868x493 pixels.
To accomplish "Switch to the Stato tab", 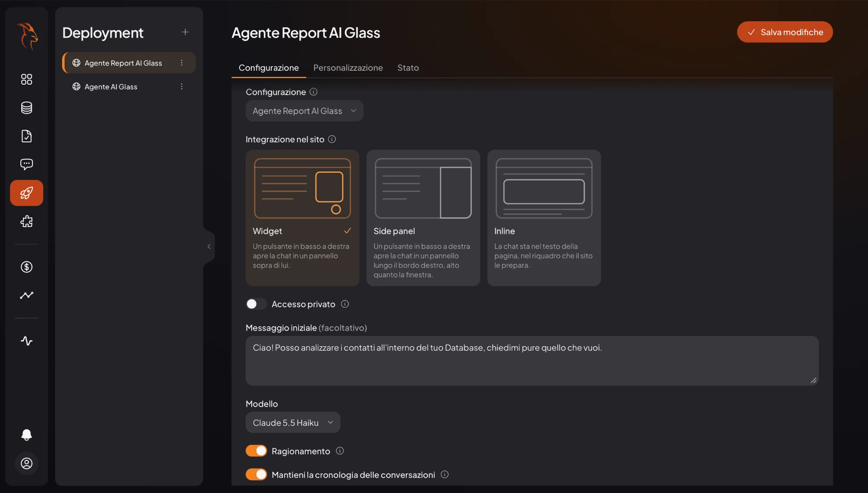I will 408,68.
